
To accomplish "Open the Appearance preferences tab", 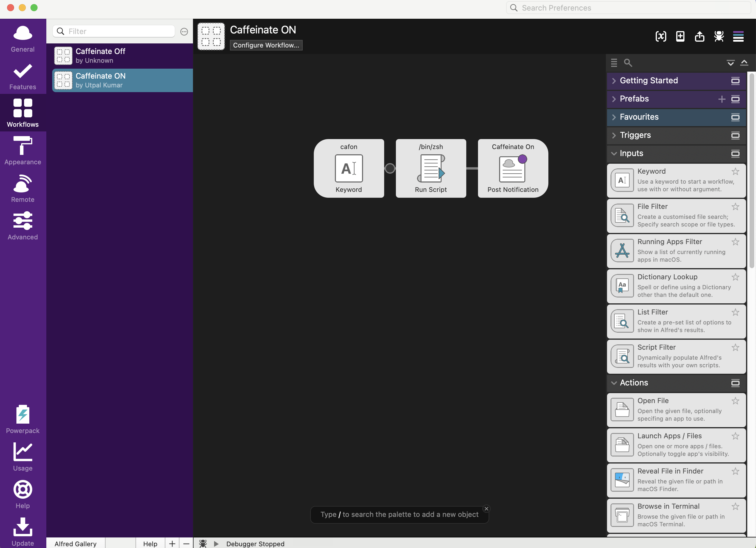I will click(23, 150).
